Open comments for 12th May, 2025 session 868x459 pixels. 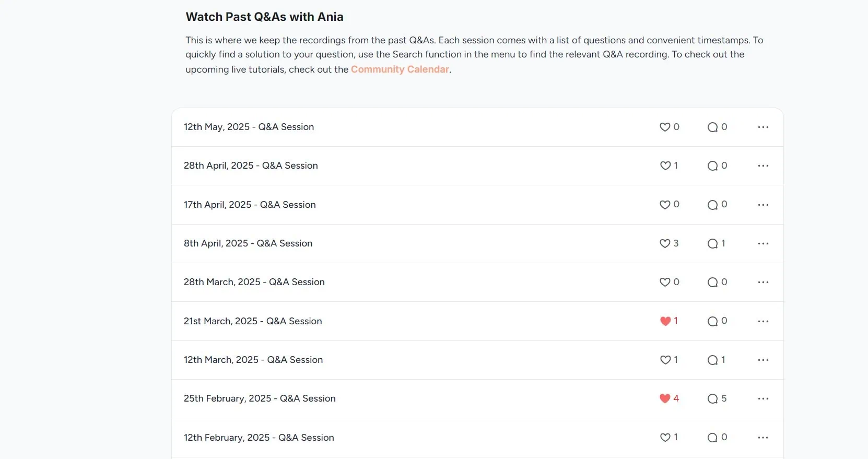pos(712,127)
